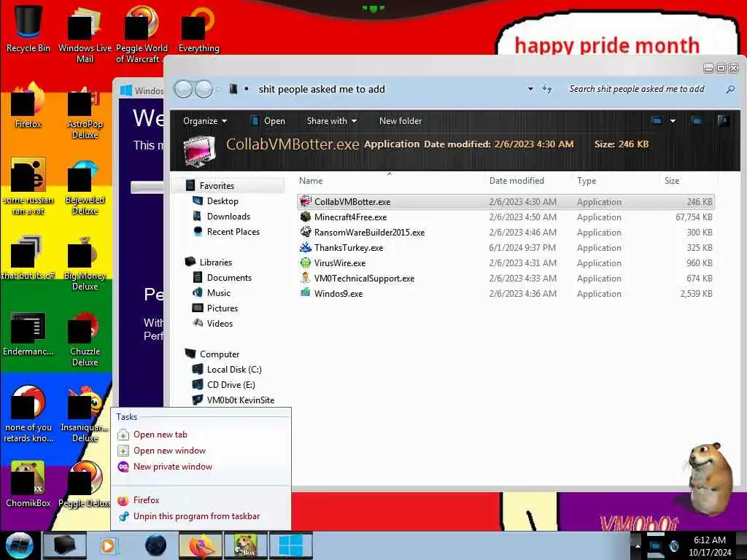Choose Open new window from jump list

pyautogui.click(x=201, y=451)
